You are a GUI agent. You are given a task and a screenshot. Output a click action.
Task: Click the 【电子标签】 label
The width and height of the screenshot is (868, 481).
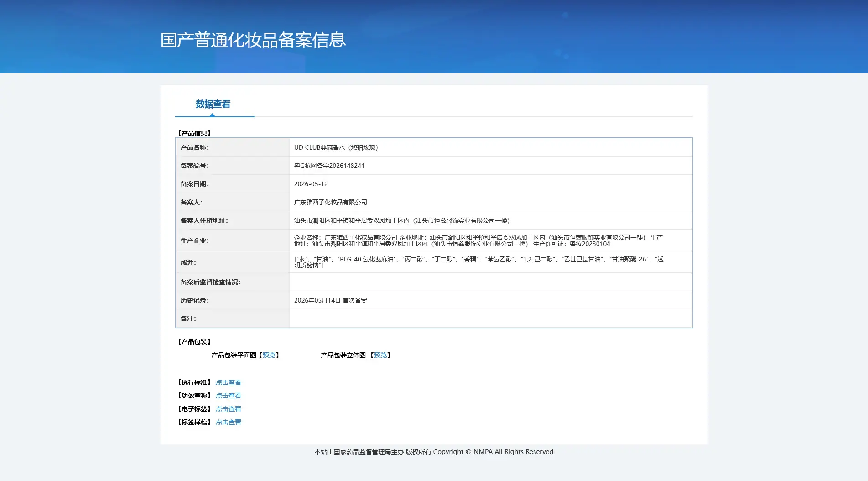(194, 409)
